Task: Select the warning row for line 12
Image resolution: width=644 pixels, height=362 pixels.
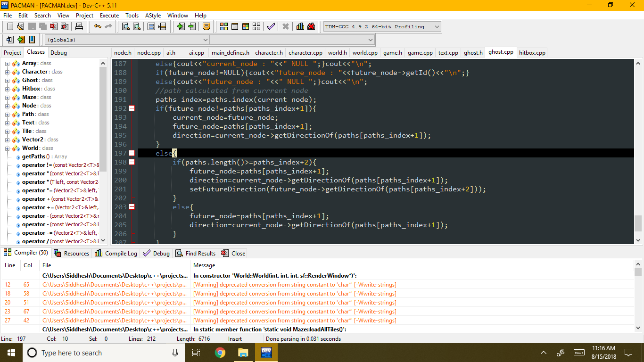Action: tap(317, 285)
